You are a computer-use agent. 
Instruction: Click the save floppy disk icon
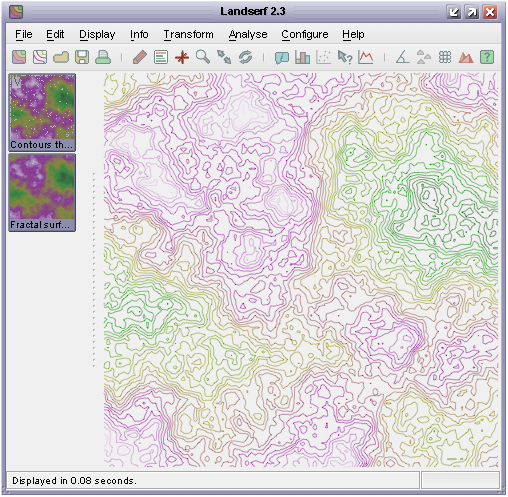click(82, 57)
